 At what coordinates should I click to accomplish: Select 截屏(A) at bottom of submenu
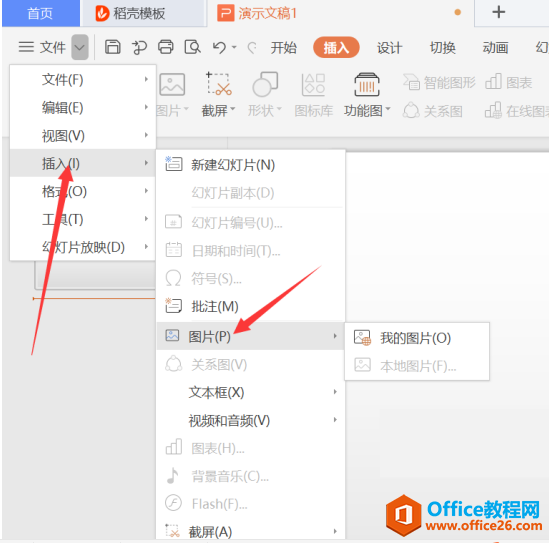pyautogui.click(x=251, y=532)
